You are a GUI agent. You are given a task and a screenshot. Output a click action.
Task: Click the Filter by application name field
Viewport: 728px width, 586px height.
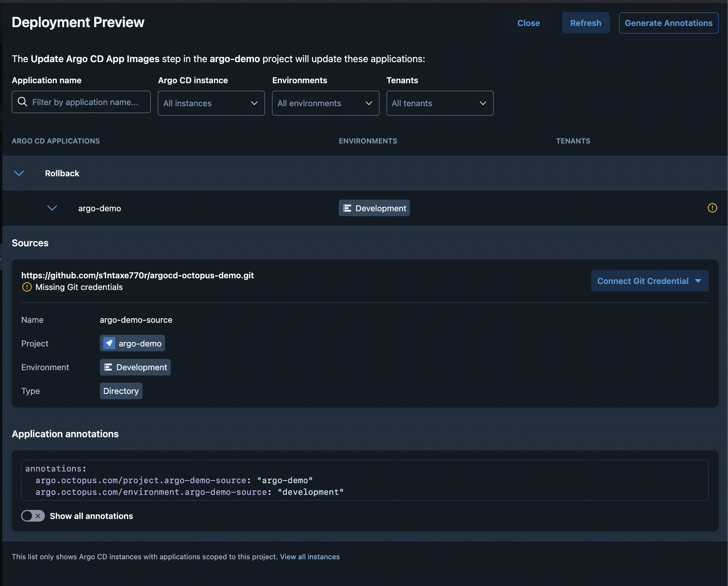click(81, 102)
